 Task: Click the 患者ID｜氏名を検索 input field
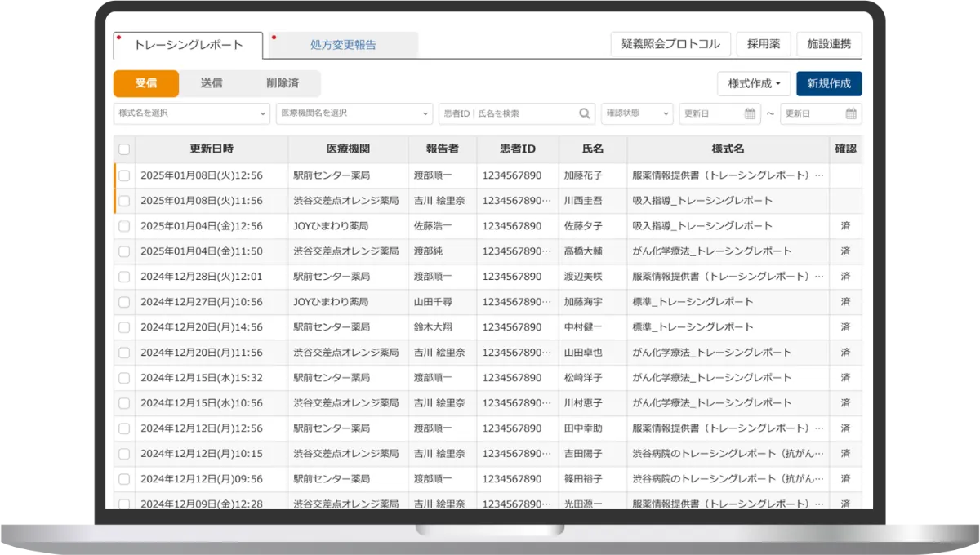(x=516, y=113)
